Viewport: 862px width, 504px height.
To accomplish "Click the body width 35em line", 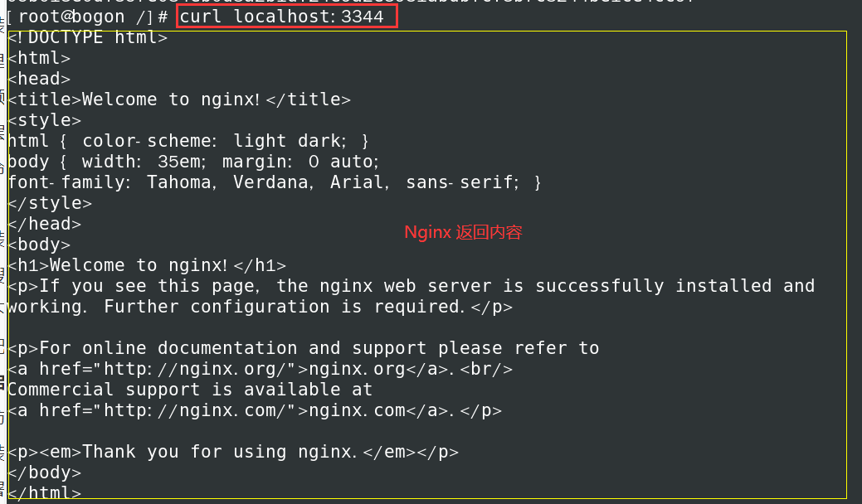I will pos(193,162).
